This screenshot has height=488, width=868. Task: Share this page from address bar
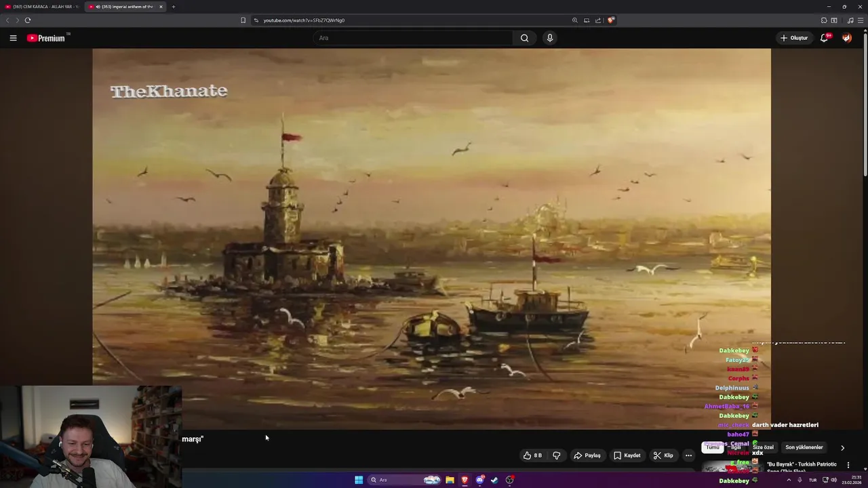click(598, 20)
